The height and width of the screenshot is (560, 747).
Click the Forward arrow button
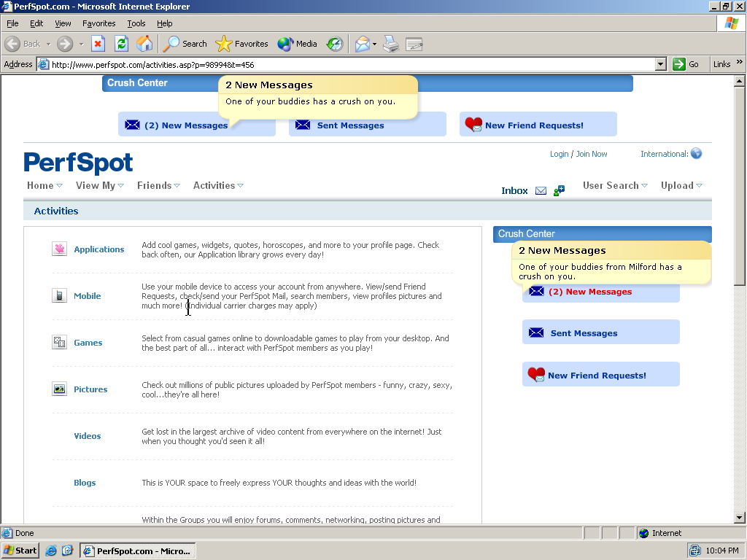(65, 44)
